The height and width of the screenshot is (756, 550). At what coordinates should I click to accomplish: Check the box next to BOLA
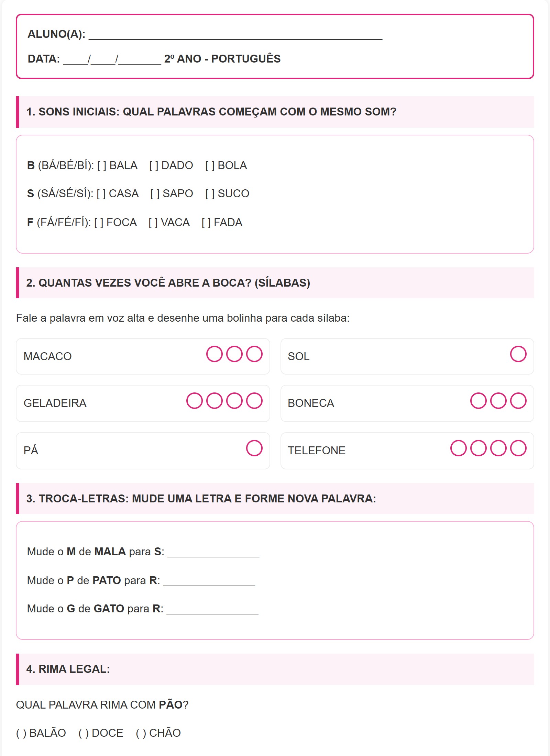pyautogui.click(x=210, y=166)
